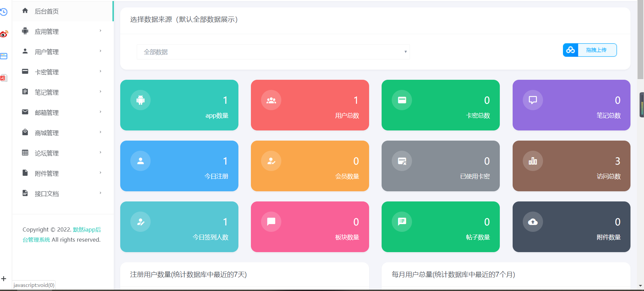Open 后台首页 home icon in sidebar
The width and height of the screenshot is (644, 291).
tap(25, 11)
